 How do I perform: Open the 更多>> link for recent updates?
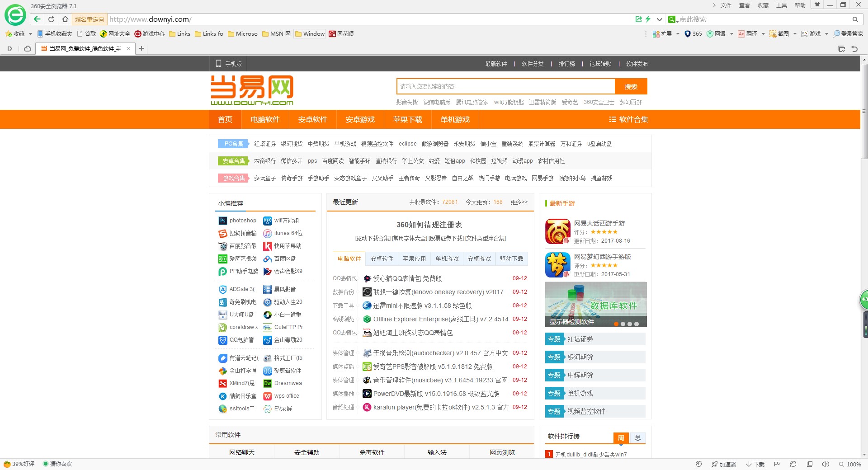[518, 202]
